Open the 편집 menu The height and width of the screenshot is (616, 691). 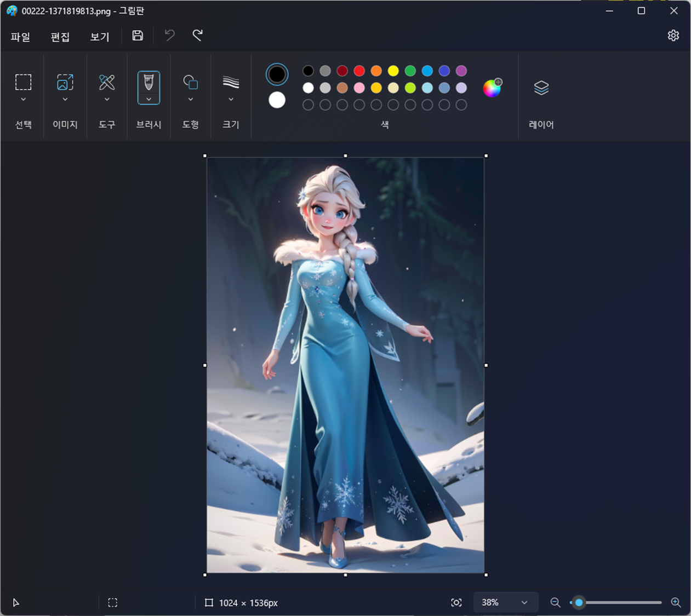[60, 37]
